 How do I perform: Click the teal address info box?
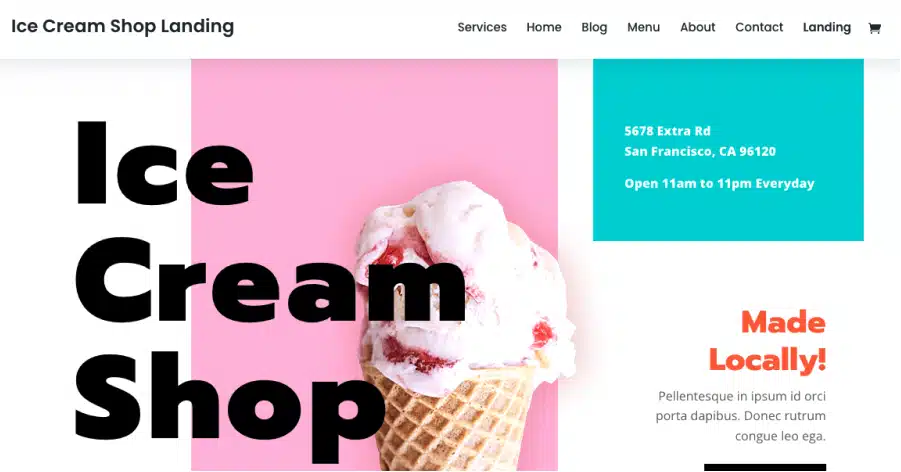tap(728, 149)
